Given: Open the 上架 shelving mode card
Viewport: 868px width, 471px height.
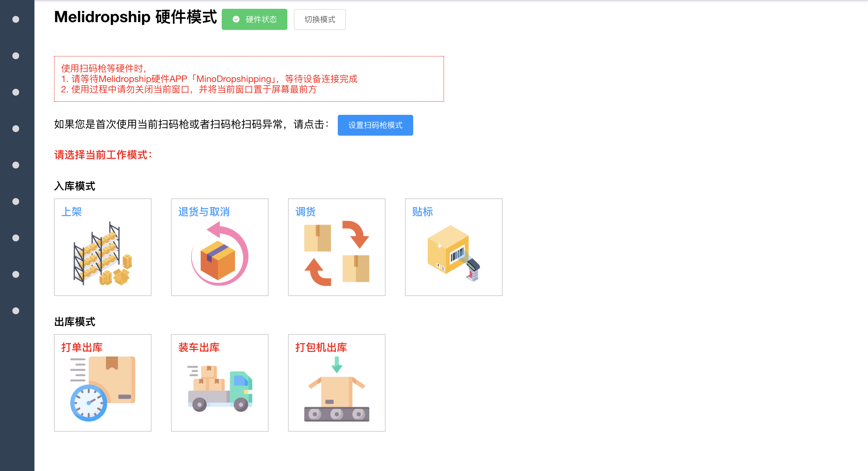Looking at the screenshot, I should [x=103, y=247].
